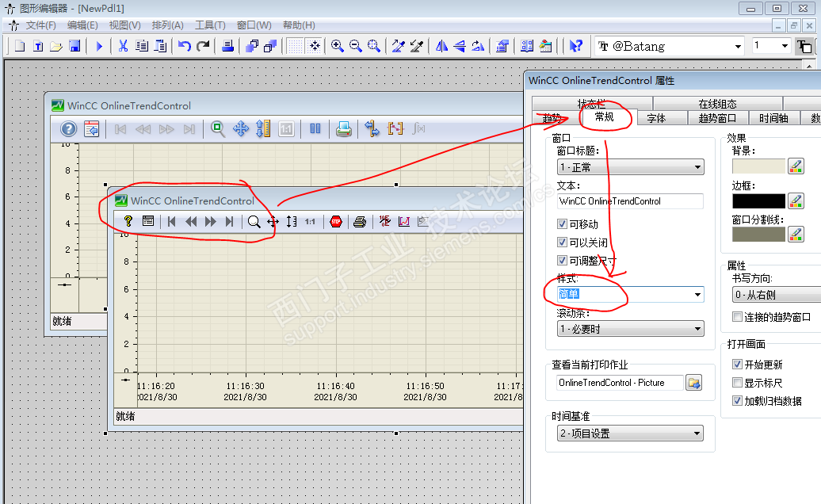Save the picture with the floppy disk icon
The width and height of the screenshot is (821, 504).
pos(74,46)
